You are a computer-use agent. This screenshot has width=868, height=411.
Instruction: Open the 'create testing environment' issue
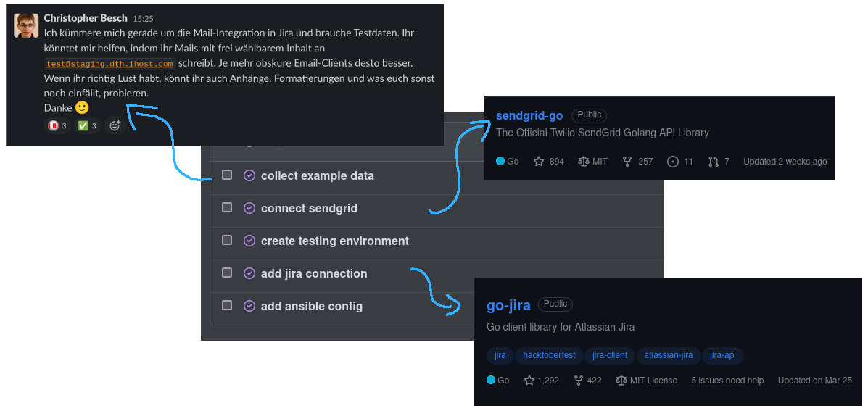[335, 241]
